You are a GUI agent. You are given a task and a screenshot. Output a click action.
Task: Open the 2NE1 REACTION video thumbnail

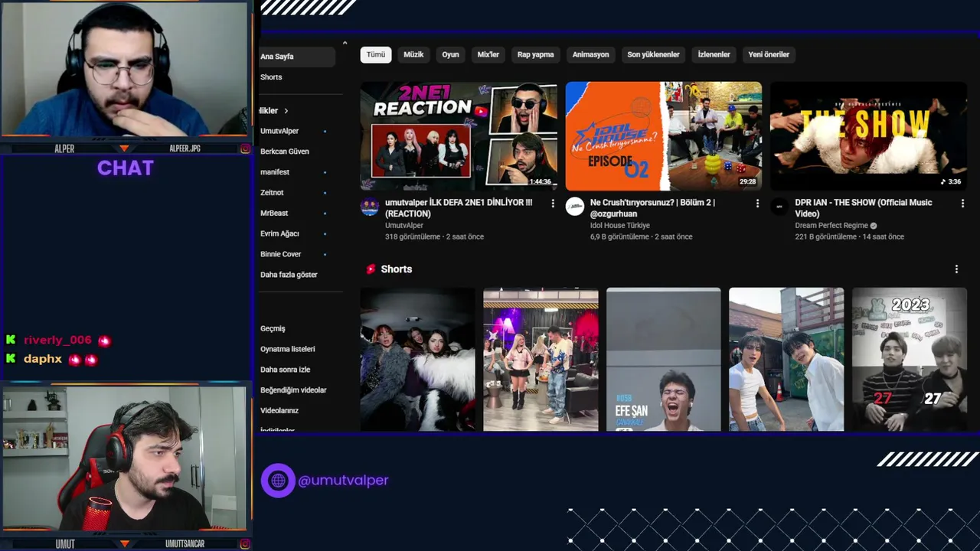click(x=459, y=136)
